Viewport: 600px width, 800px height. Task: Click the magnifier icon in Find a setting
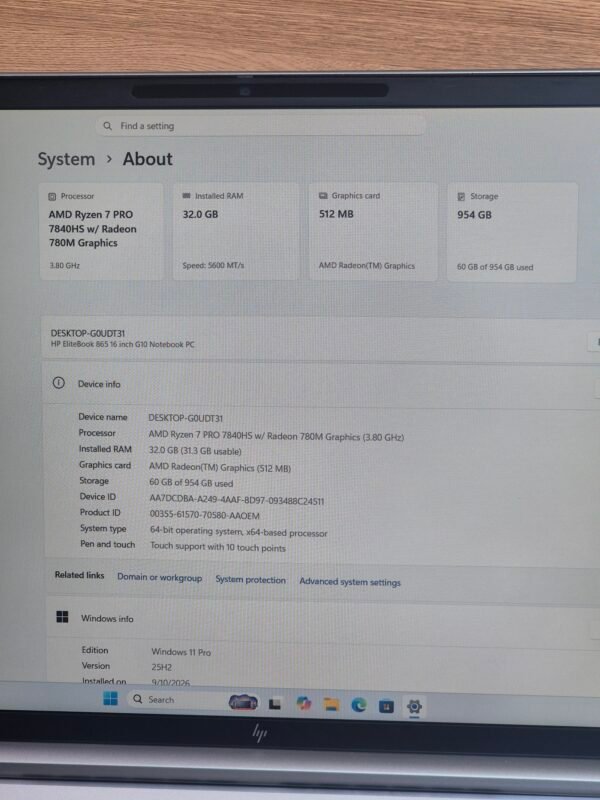tap(108, 126)
